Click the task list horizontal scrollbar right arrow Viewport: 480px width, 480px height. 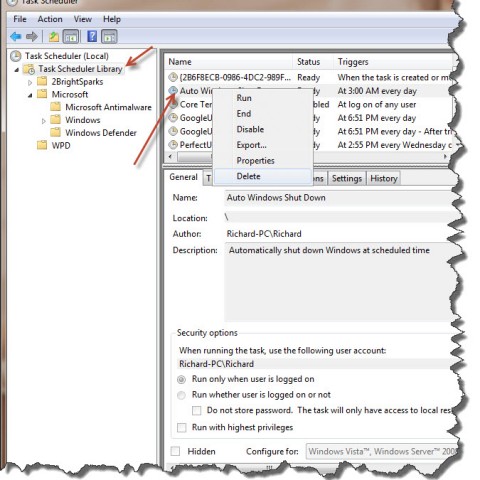pyautogui.click(x=445, y=157)
